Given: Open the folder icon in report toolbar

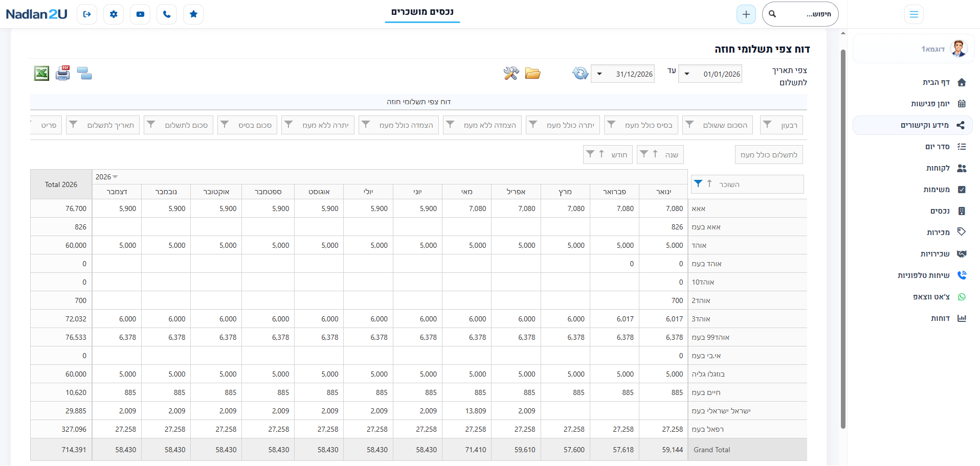Looking at the screenshot, I should coord(532,74).
